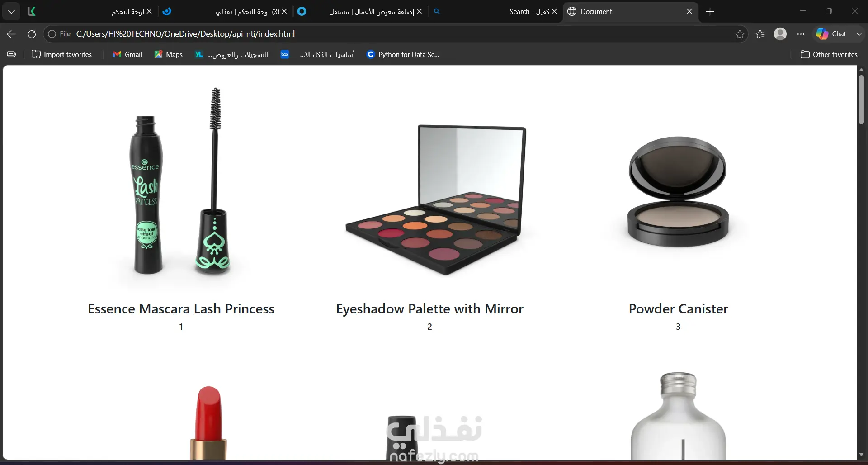
Task: Open the Gmail favorite
Action: pyautogui.click(x=127, y=54)
